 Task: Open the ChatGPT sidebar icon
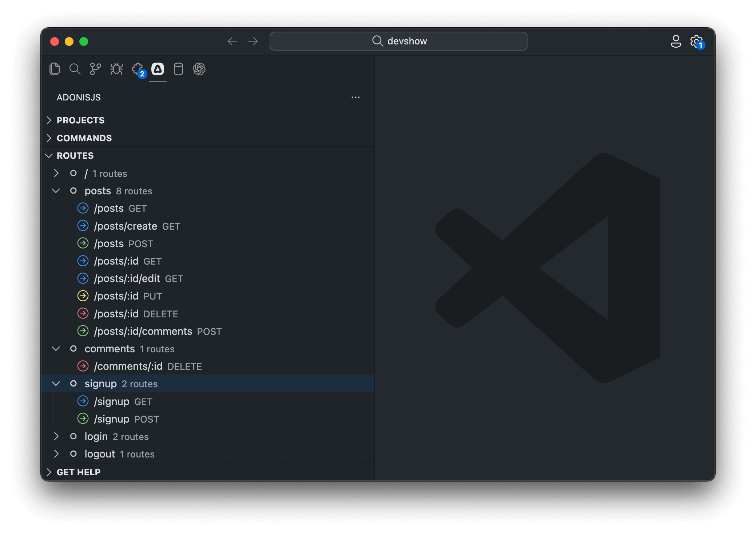point(199,69)
